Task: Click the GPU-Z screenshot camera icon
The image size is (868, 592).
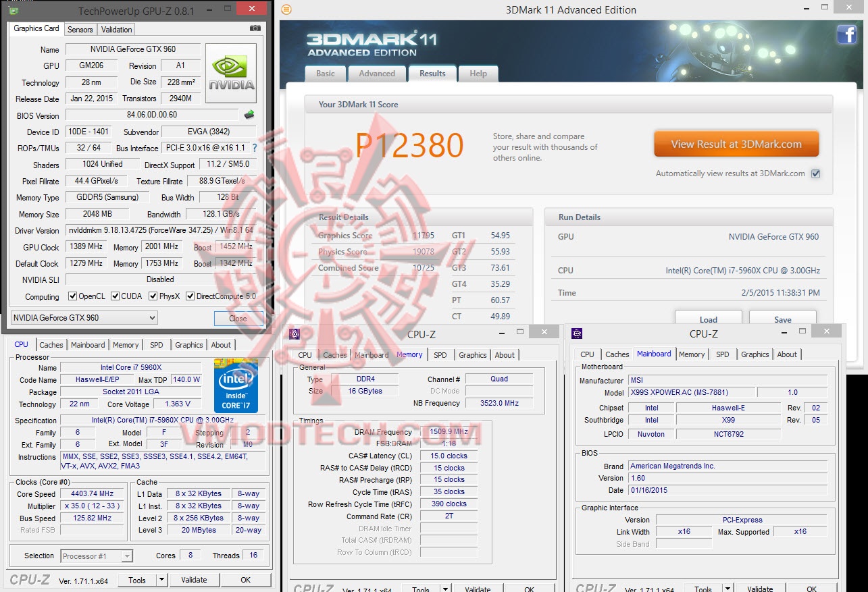Action: (x=255, y=28)
